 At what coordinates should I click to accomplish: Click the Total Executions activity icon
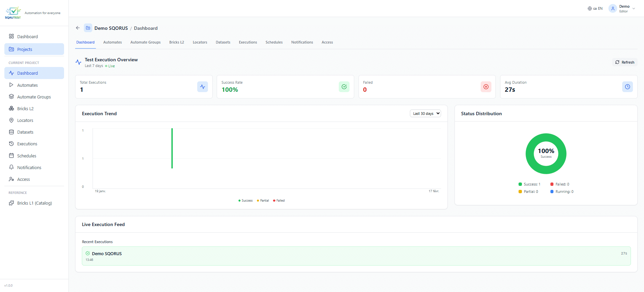[202, 87]
